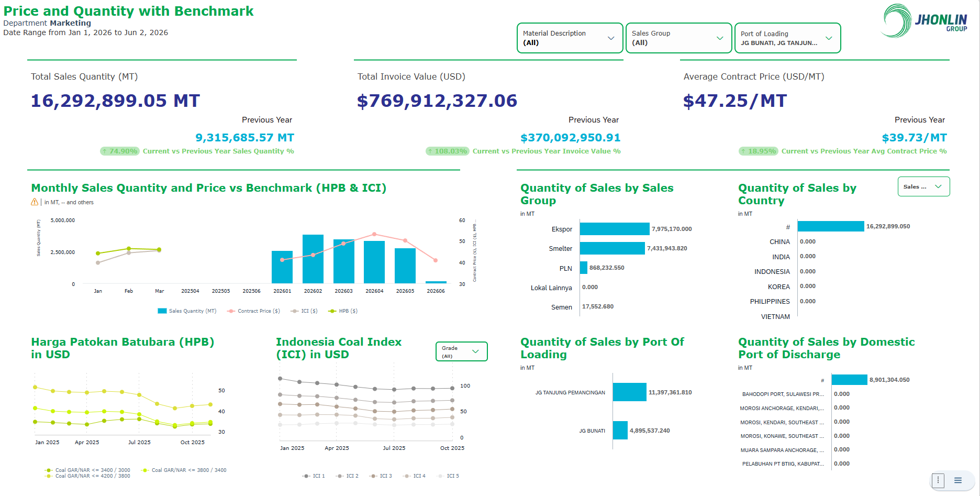Click the warning triangle icon under the monthly chart title
980x496 pixels.
pos(35,202)
